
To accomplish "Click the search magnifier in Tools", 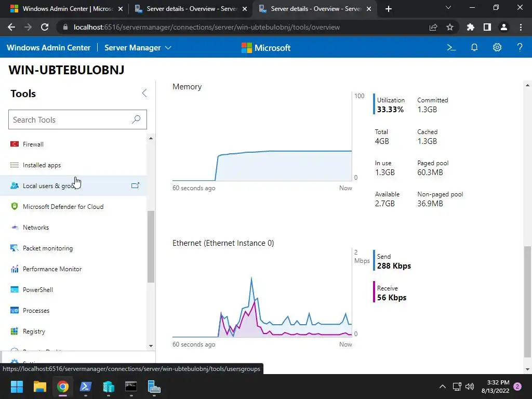I will point(136,119).
